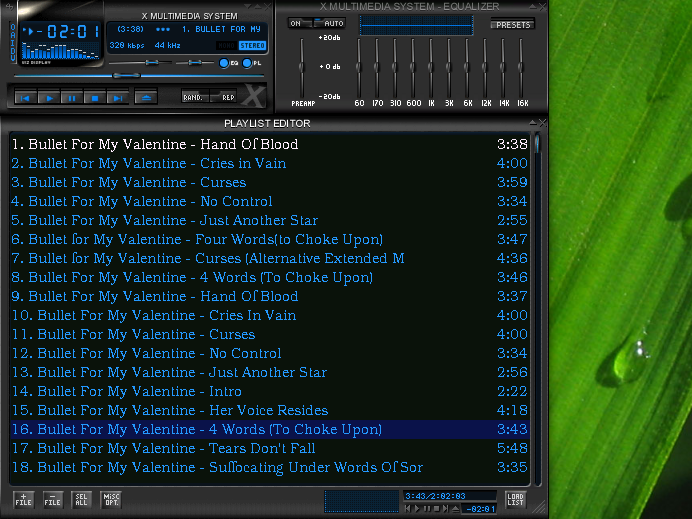
Task: Click the playlist mini next button
Action: 446,509
